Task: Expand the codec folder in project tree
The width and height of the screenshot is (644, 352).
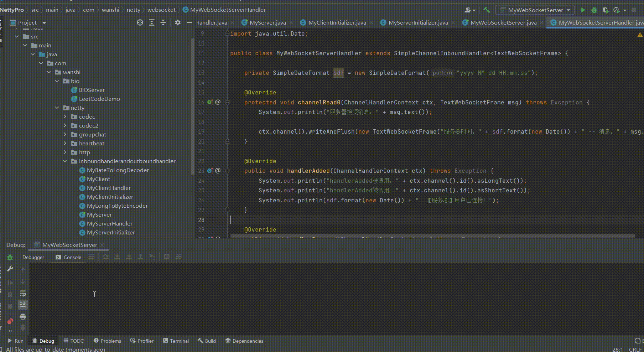Action: (65, 117)
